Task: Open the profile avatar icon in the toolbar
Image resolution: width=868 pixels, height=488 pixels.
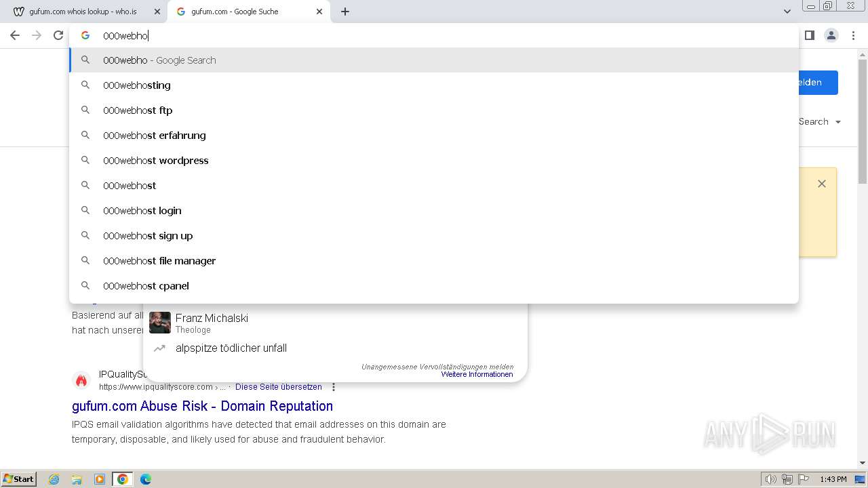Action: [x=831, y=35]
